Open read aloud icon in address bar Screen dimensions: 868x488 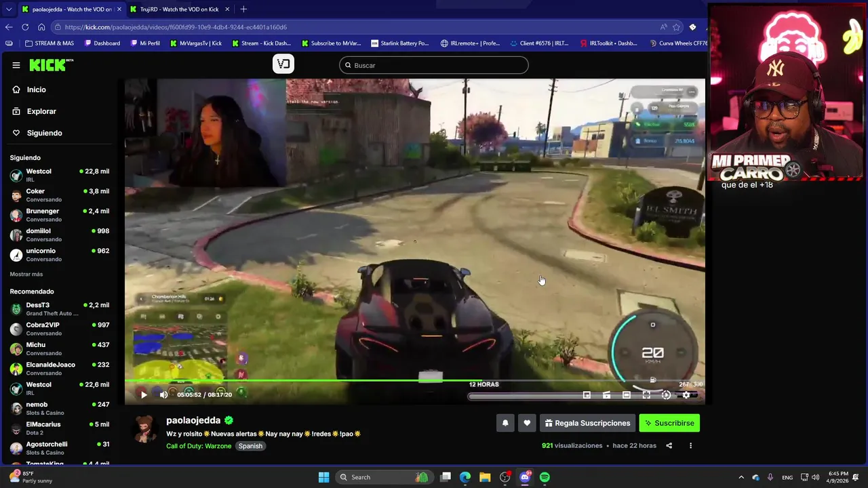tap(663, 27)
